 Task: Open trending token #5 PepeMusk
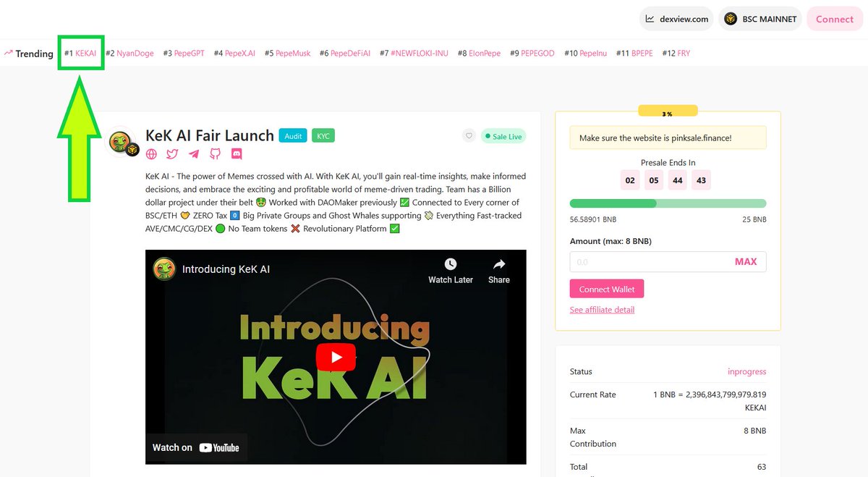(288, 53)
